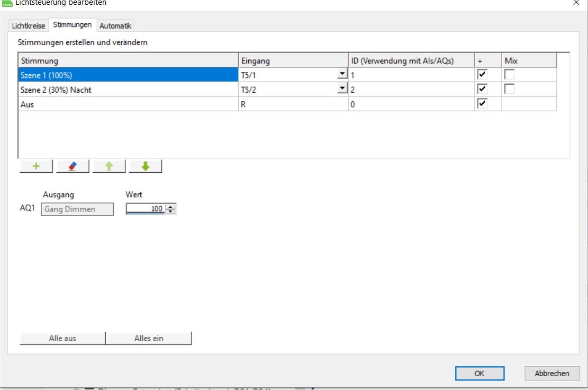Increase the Wert spinner value
Viewport: 588px width, 390px height.
[170, 207]
